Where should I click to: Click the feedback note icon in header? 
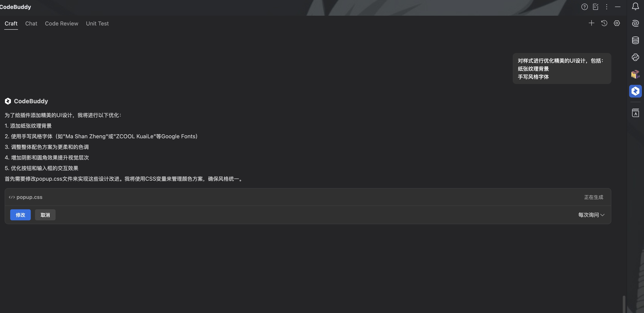click(595, 7)
